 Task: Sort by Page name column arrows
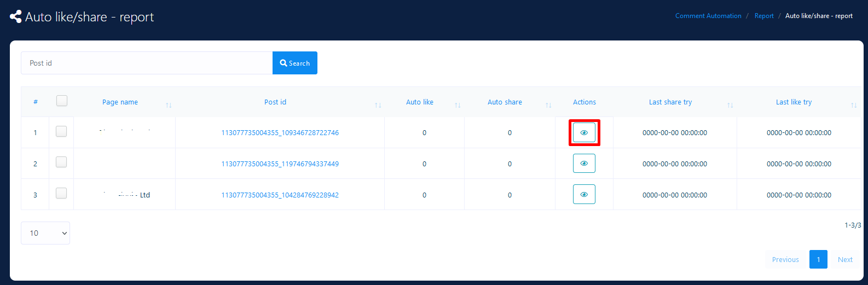169,105
